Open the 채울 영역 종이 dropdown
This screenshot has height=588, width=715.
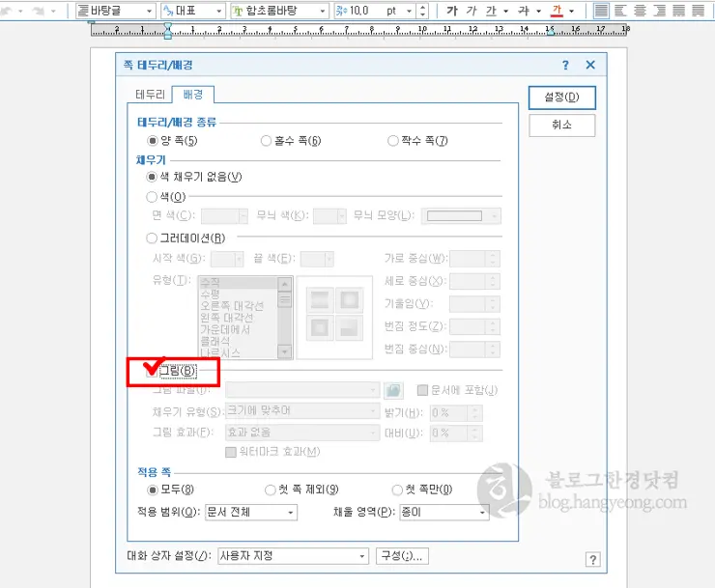tap(444, 513)
